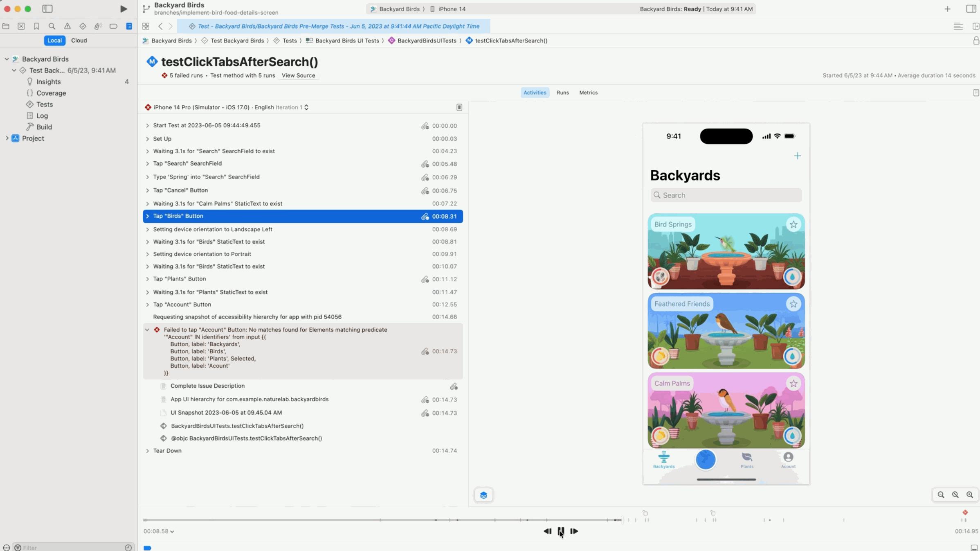Open the Find navigator

52,26
